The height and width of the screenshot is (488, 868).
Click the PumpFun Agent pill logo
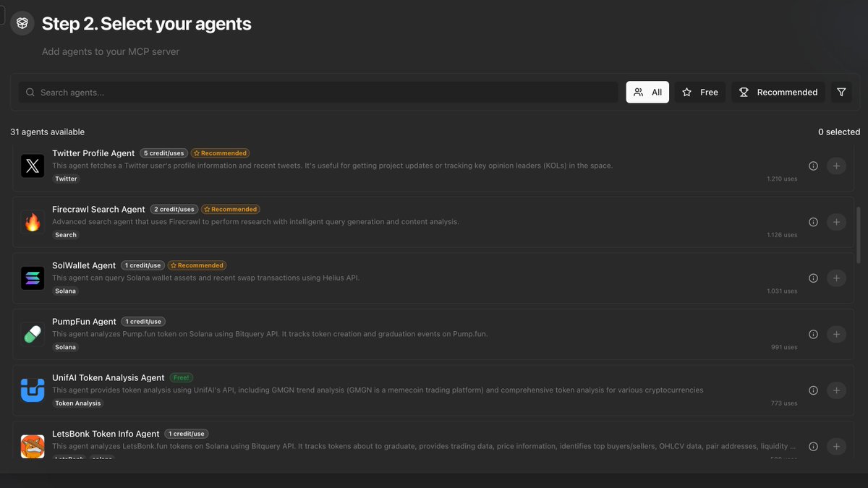pyautogui.click(x=33, y=334)
